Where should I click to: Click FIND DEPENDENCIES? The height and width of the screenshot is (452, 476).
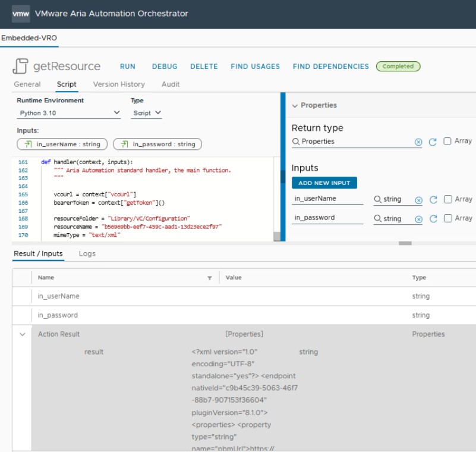(x=331, y=67)
